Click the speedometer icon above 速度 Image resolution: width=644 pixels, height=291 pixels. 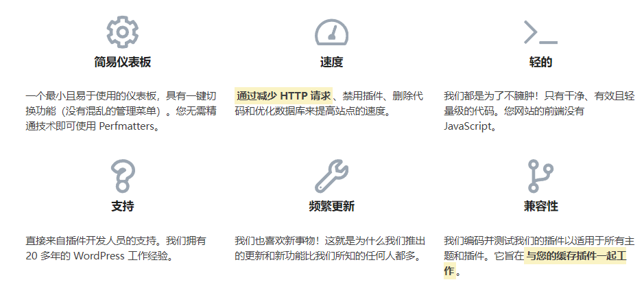pyautogui.click(x=331, y=32)
